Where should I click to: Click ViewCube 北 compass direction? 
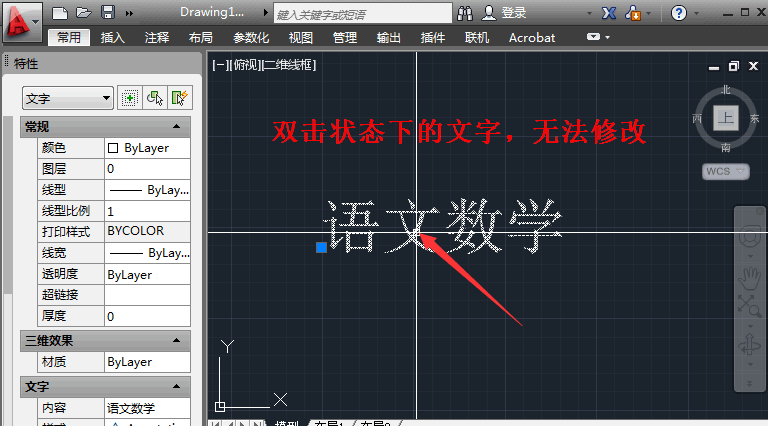726,90
